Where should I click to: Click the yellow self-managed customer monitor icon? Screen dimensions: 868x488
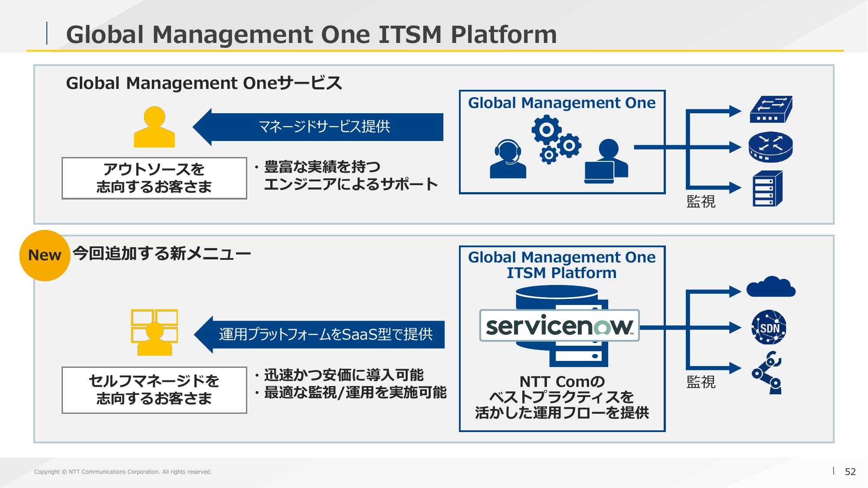pyautogui.click(x=154, y=332)
